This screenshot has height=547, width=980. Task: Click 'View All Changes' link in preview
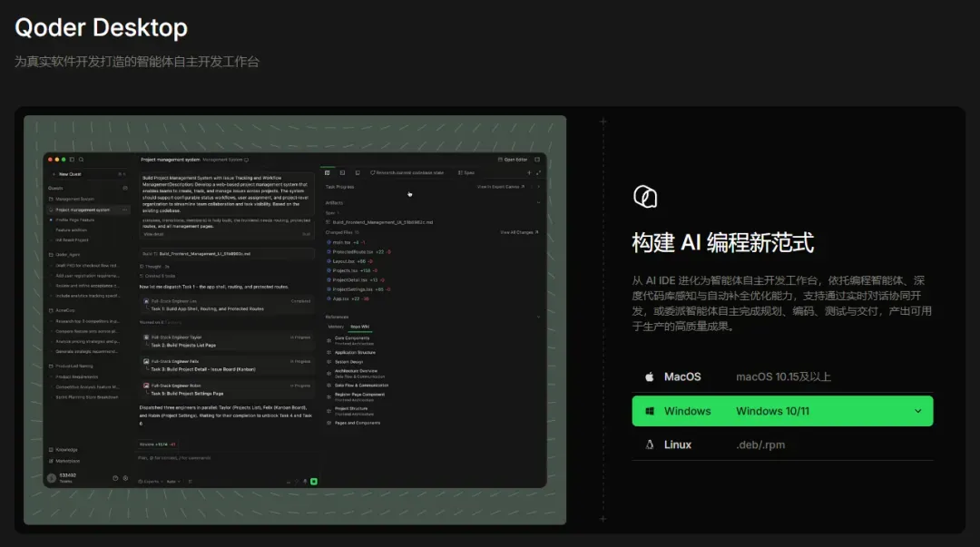(519, 232)
